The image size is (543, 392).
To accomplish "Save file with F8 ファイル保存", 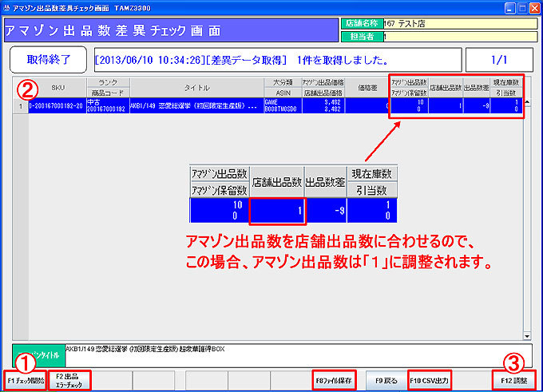I will click(335, 380).
